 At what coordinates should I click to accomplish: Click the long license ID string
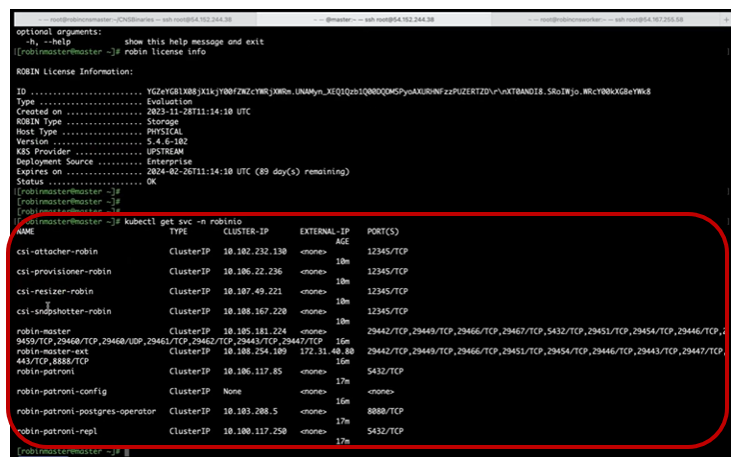click(398, 92)
